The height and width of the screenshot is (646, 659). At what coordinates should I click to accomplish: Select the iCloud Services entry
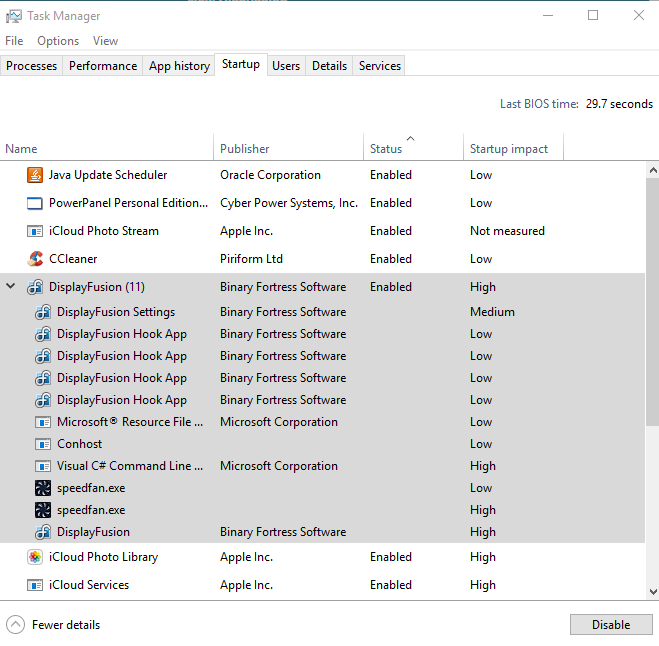tap(89, 585)
